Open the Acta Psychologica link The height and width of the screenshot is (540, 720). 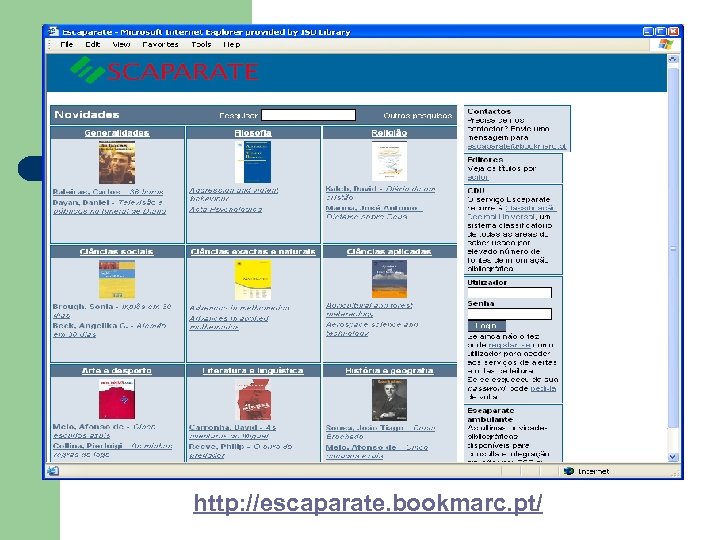pyautogui.click(x=225, y=209)
